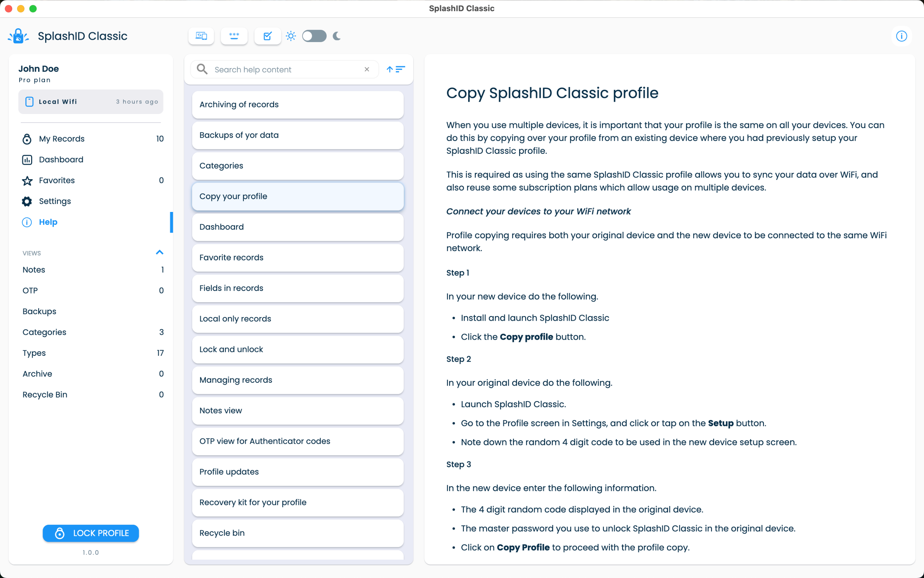Click the magnifier search icon
The height and width of the screenshot is (578, 924).
[x=202, y=69]
